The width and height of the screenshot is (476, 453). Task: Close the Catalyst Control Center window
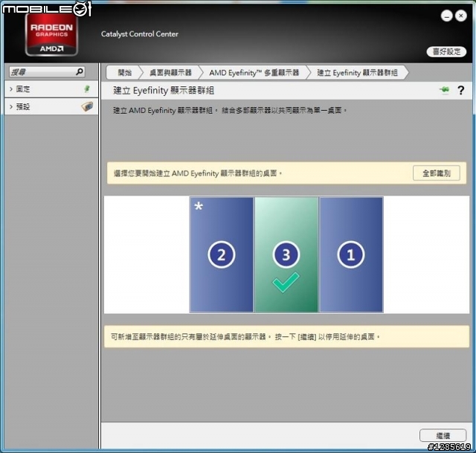click(x=461, y=16)
